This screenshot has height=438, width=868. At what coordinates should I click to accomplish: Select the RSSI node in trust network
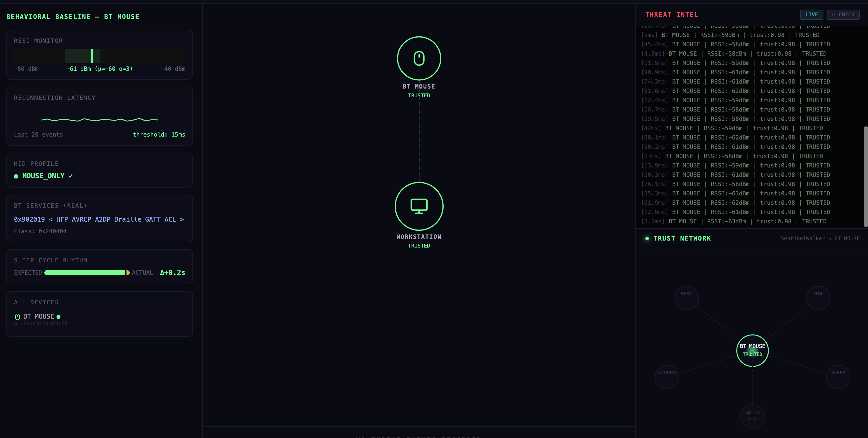pos(686,298)
